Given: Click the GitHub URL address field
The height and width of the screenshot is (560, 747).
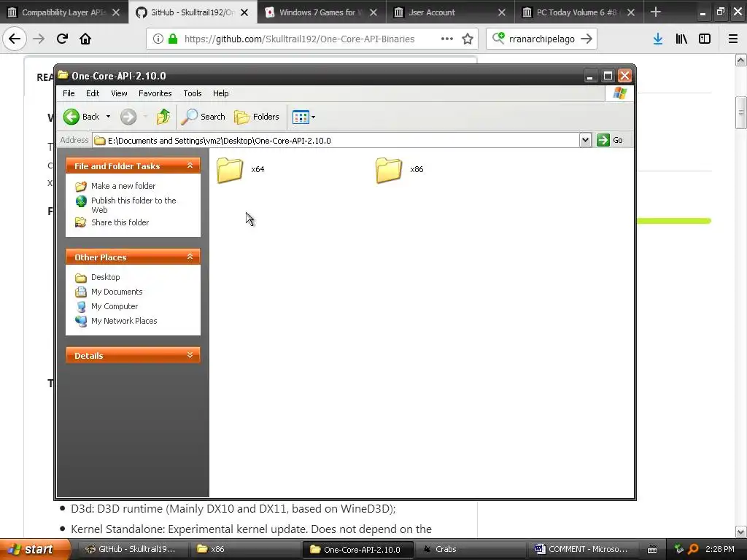Looking at the screenshot, I should [x=299, y=39].
